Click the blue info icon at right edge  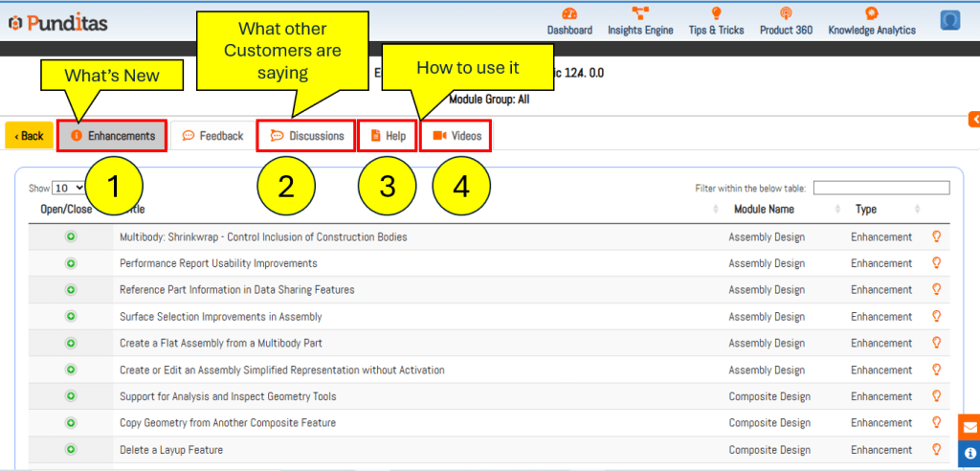969,453
